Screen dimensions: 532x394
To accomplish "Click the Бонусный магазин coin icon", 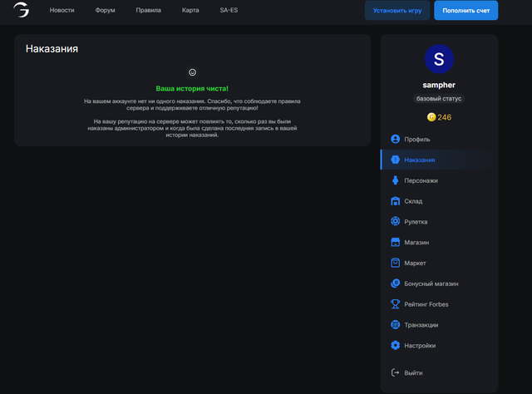I will click(x=396, y=283).
